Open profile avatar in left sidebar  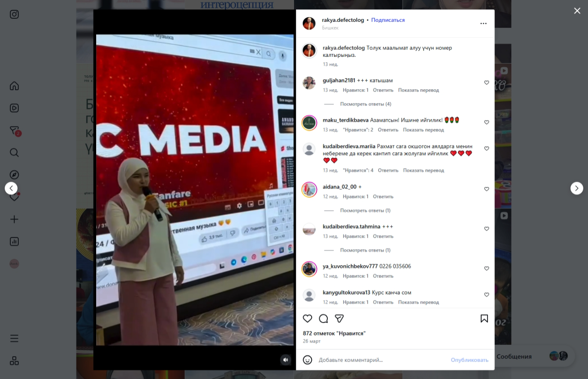[14, 264]
